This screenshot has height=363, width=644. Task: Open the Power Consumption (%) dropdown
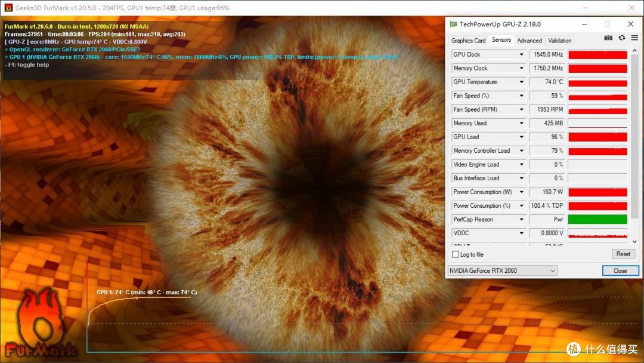pos(521,205)
